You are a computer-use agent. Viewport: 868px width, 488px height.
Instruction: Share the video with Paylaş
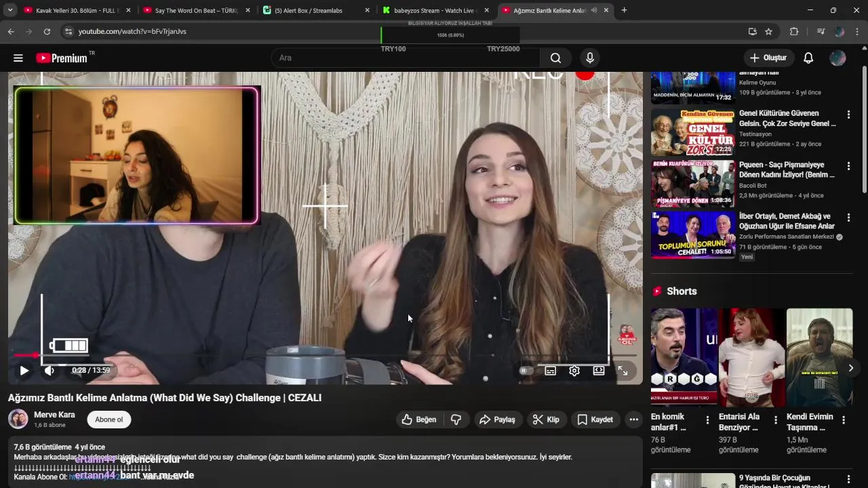tap(498, 420)
